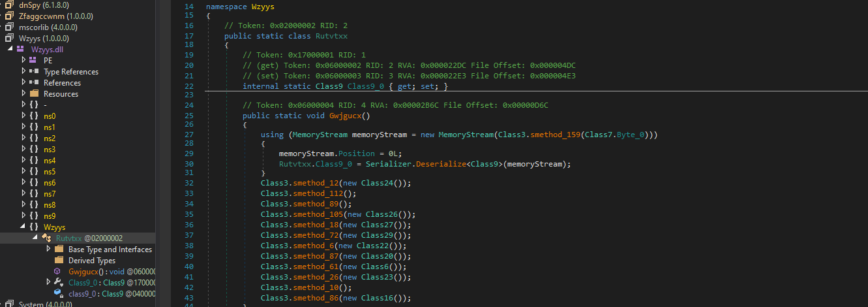
Task: Expand the ns8 namespace arrow
Action: click(x=23, y=204)
